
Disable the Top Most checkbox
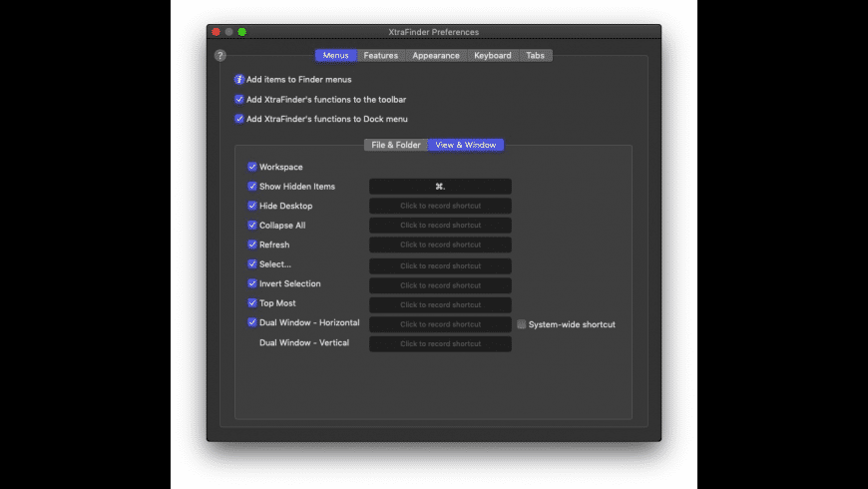tap(252, 303)
